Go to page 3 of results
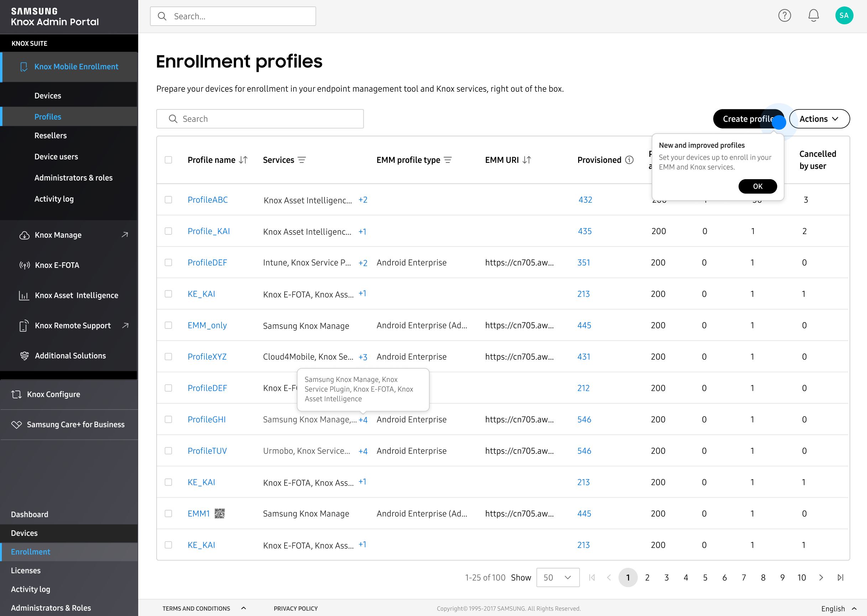The width and height of the screenshot is (867, 616). [x=666, y=577]
